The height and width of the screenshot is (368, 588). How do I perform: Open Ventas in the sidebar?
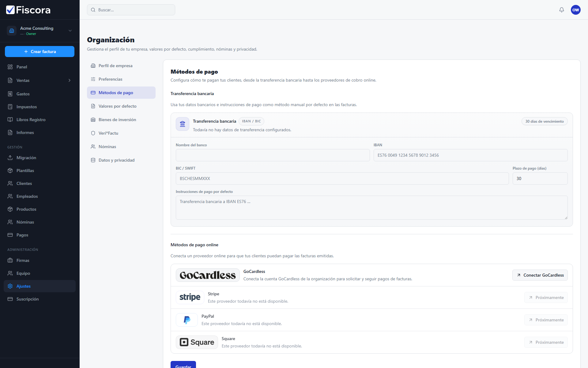[x=40, y=80]
